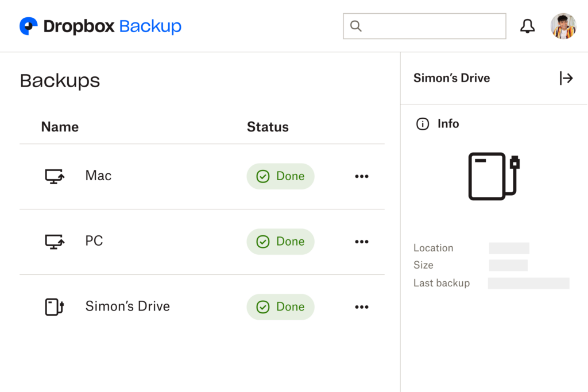Viewport: 588px width, 392px height.
Task: Open the user profile avatar
Action: [563, 26]
